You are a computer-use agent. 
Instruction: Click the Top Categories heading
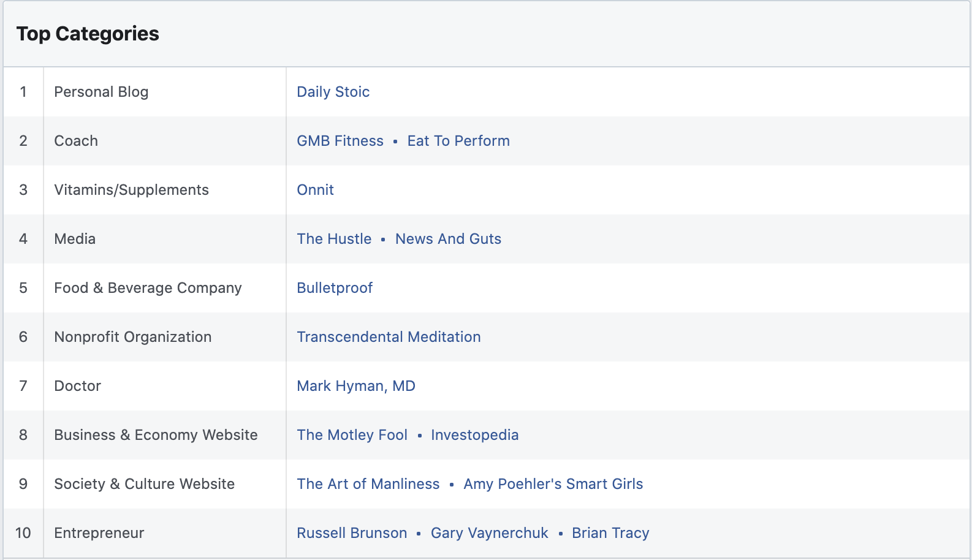88,34
